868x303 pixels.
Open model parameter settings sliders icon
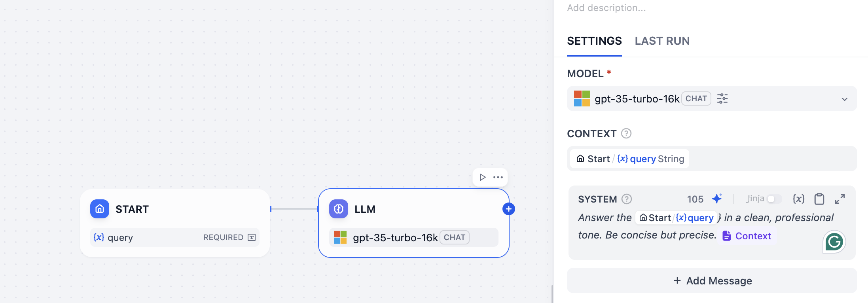722,98
